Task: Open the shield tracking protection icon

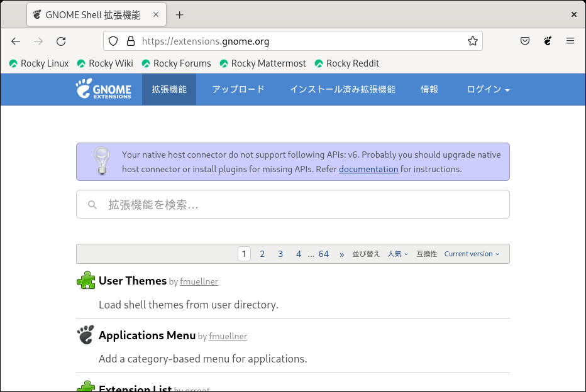Action: coord(113,41)
